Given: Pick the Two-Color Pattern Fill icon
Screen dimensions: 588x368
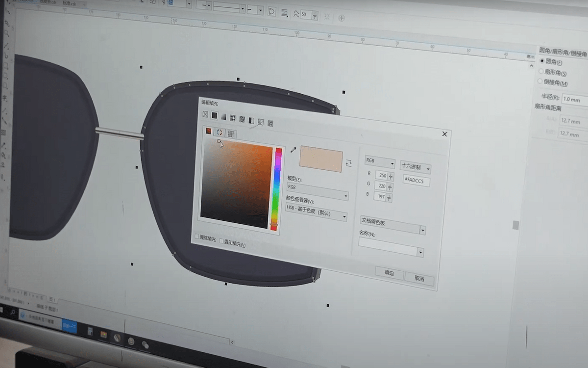Looking at the screenshot, I should point(251,120).
